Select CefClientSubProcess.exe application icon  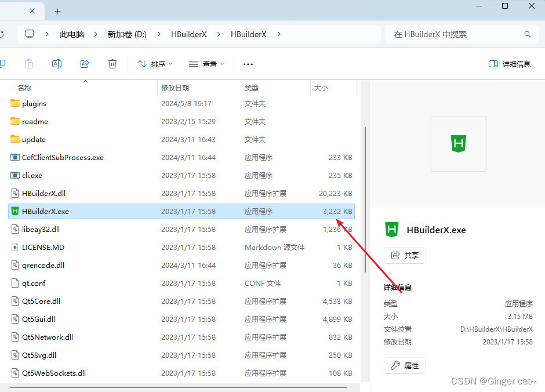15,157
